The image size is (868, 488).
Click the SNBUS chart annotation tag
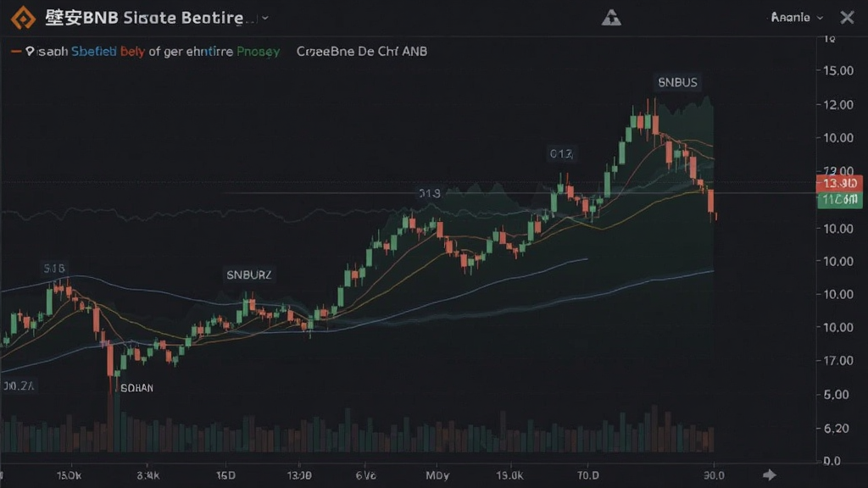[x=677, y=82]
